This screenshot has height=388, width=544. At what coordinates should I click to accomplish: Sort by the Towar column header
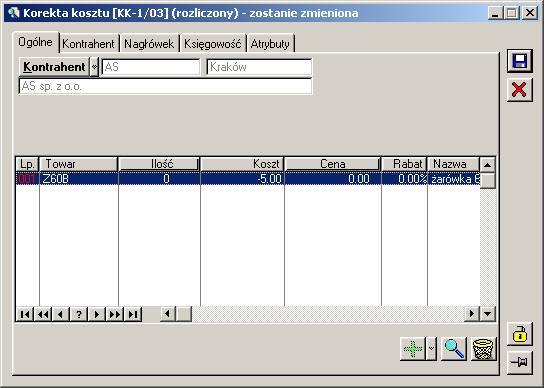tap(79, 164)
